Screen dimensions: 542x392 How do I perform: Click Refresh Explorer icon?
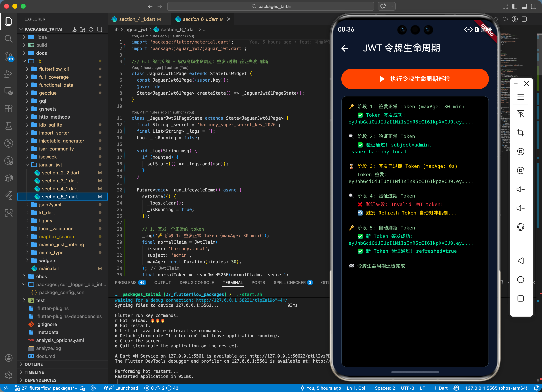(x=91, y=29)
